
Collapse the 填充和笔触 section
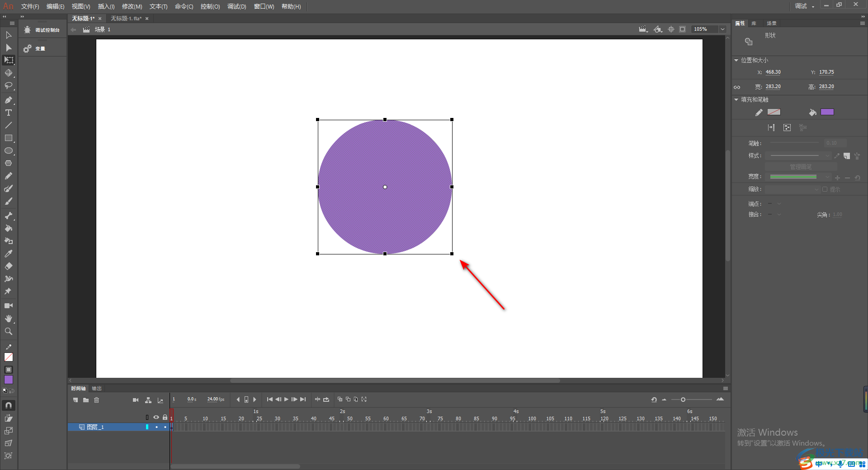point(736,99)
